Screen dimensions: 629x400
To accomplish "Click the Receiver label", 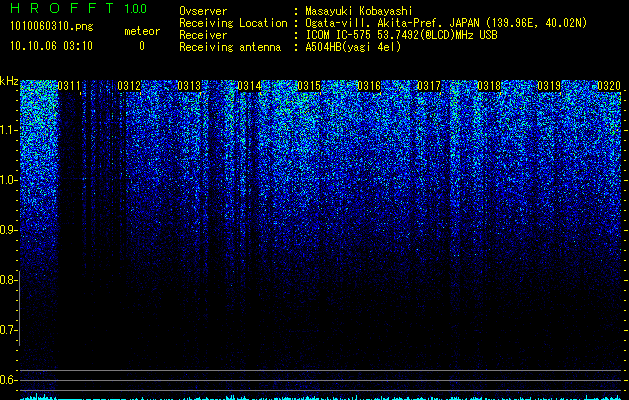I will coord(203,35).
